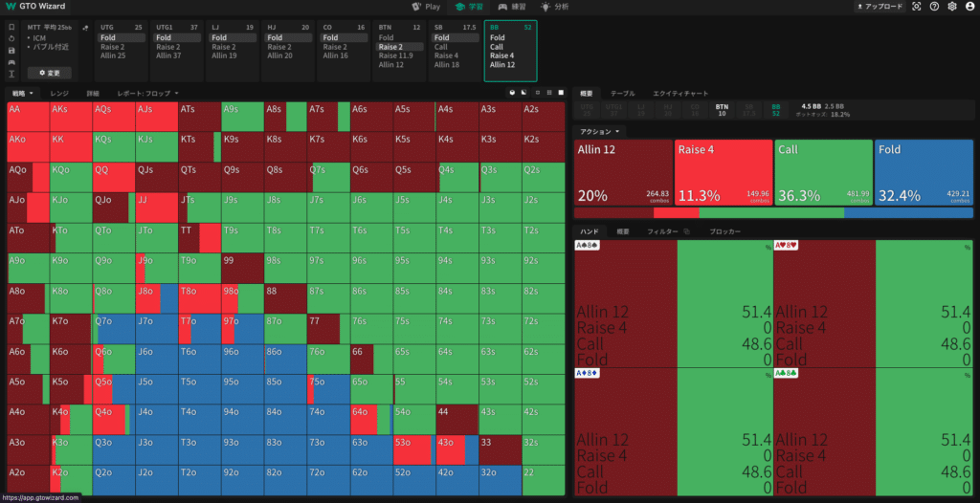The width and height of the screenshot is (980, 503).
Task: Select Allin 16 for CO
Action: pos(336,55)
